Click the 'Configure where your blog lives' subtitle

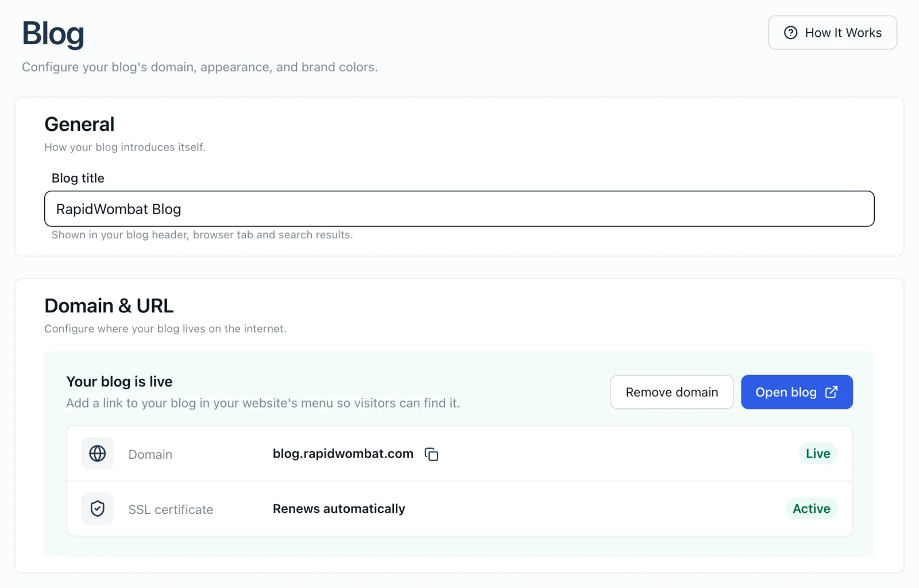[165, 328]
